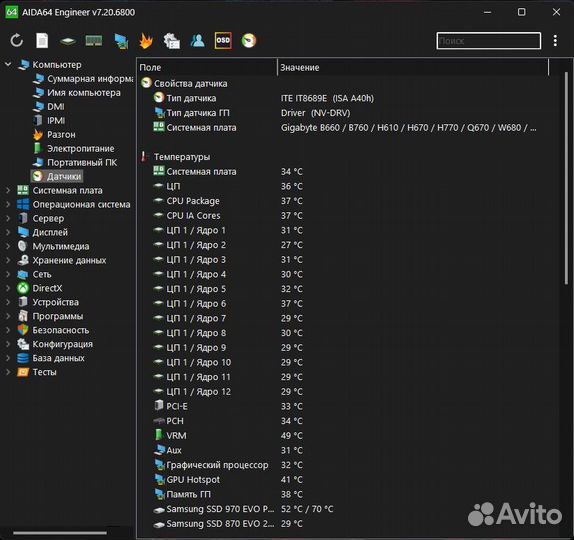Click the sensor list vertical scrollbar
Viewport: 574px width, 540px height.
(x=566, y=178)
